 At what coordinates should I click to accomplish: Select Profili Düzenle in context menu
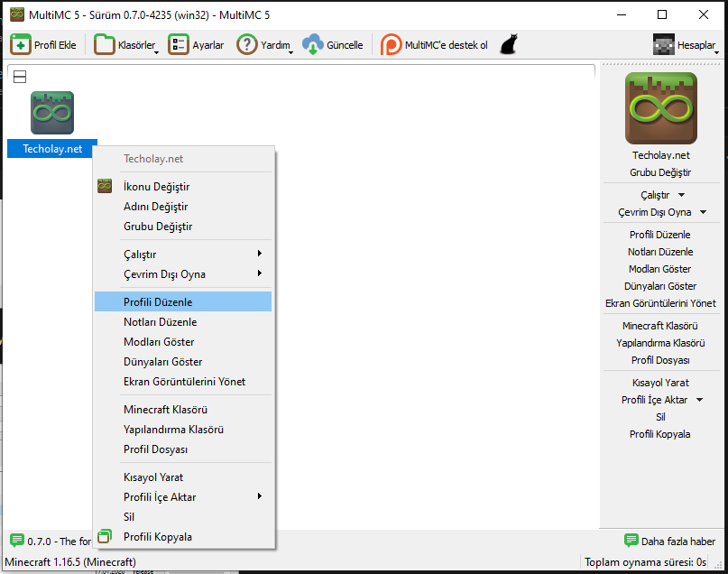tap(183, 301)
